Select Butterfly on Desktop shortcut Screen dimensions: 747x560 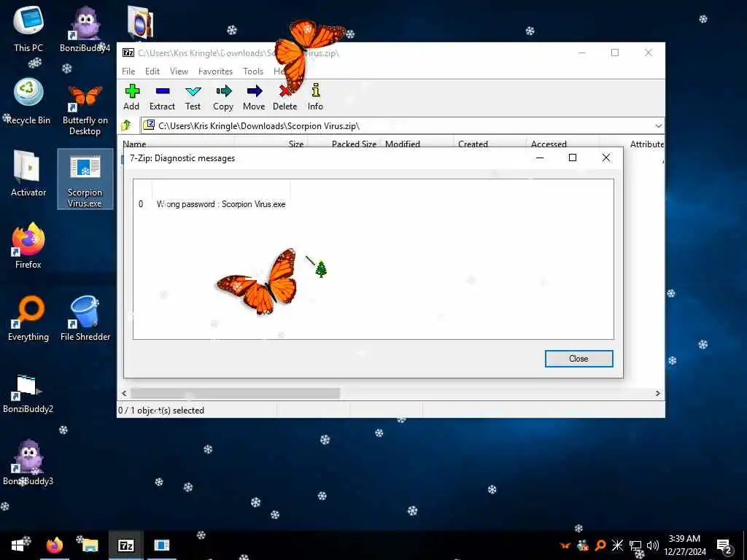(x=85, y=109)
